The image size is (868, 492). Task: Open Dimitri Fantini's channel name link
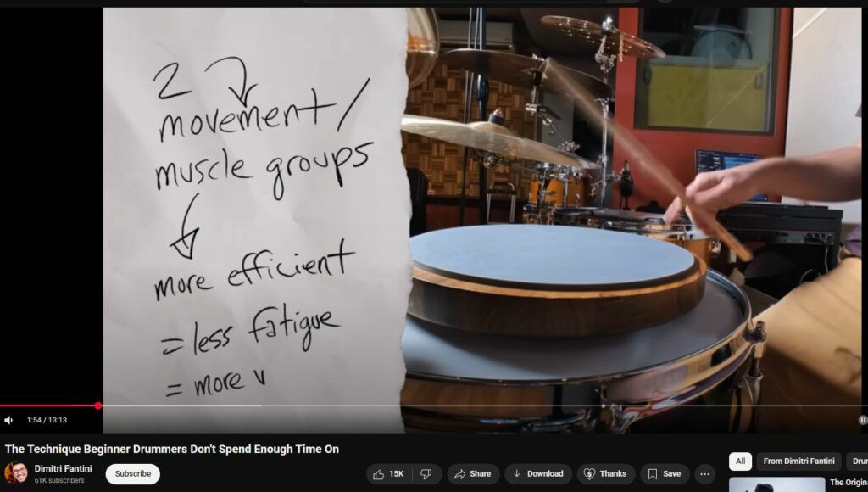[63, 468]
